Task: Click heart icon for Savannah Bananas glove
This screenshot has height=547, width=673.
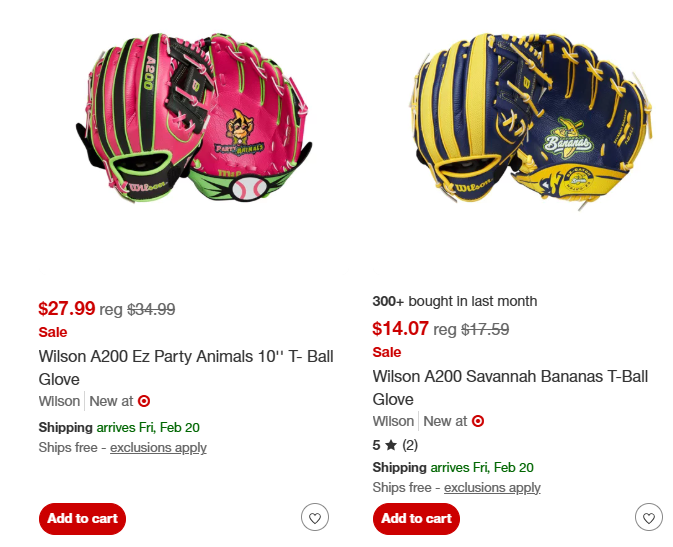Action: [x=649, y=518]
